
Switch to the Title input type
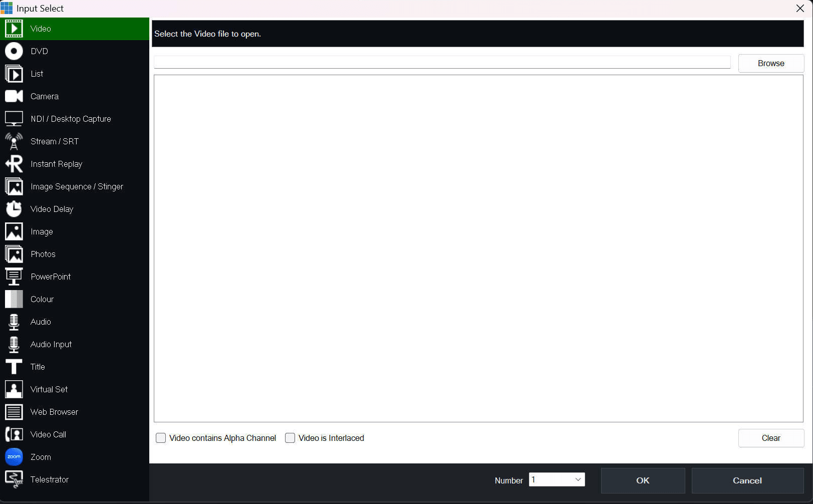click(75, 367)
